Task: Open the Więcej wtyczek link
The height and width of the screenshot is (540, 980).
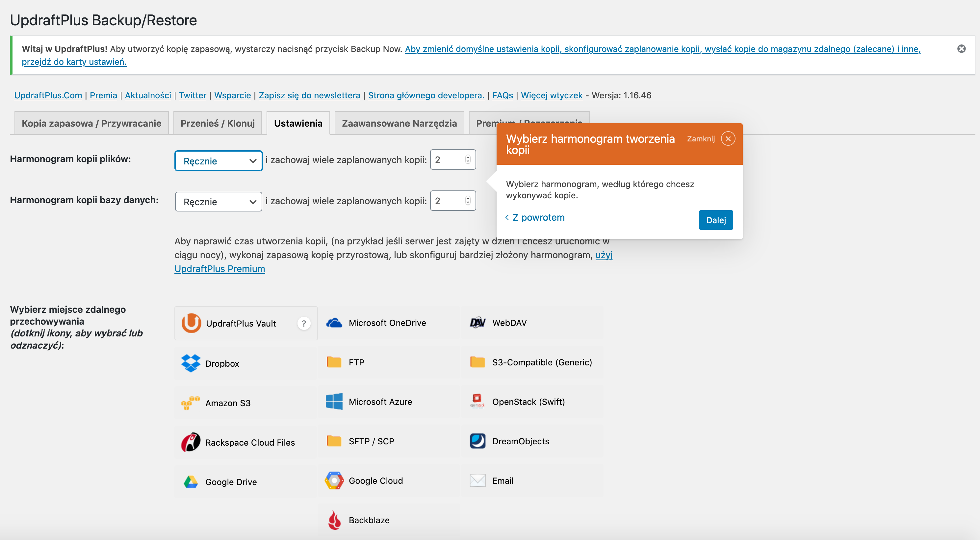Action: coord(552,95)
